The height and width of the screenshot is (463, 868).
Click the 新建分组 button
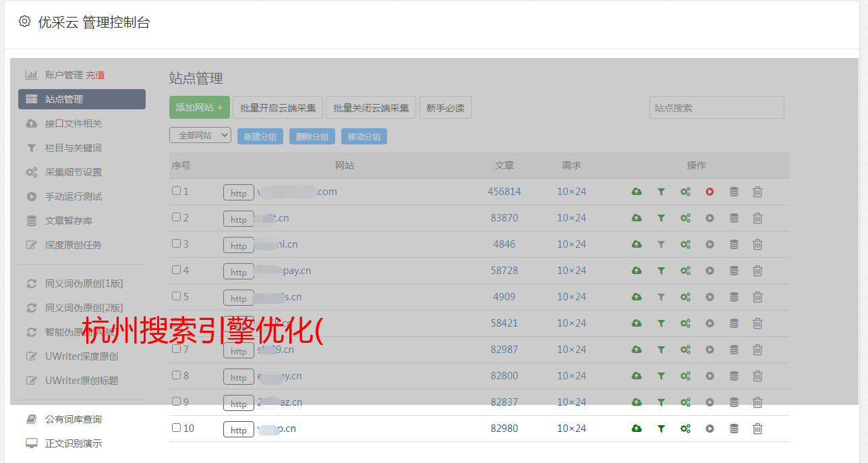tap(260, 136)
